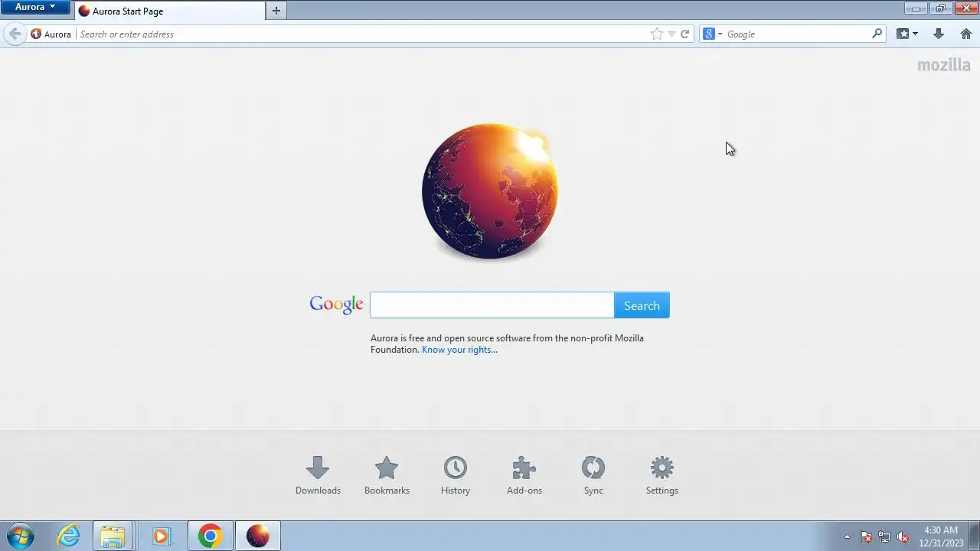Click the toolbar search magnifier icon
Image resolution: width=980 pixels, height=551 pixels.
pyautogui.click(x=877, y=34)
